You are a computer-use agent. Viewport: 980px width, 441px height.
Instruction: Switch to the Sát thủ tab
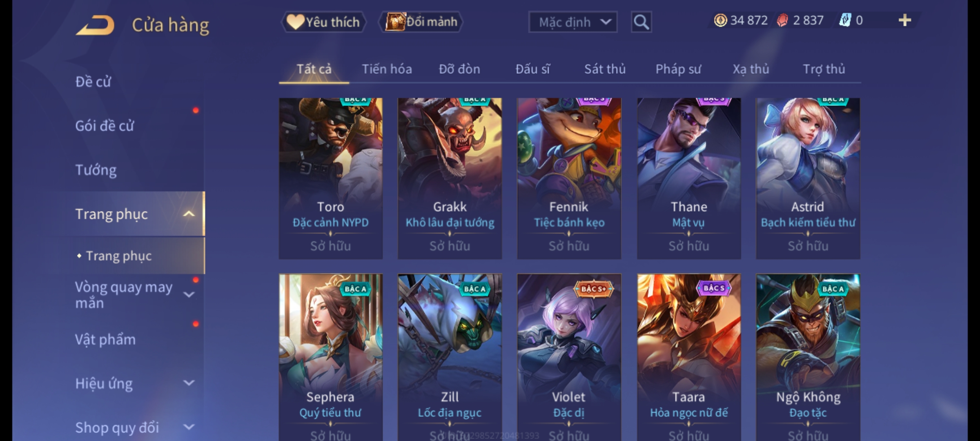[x=605, y=69]
